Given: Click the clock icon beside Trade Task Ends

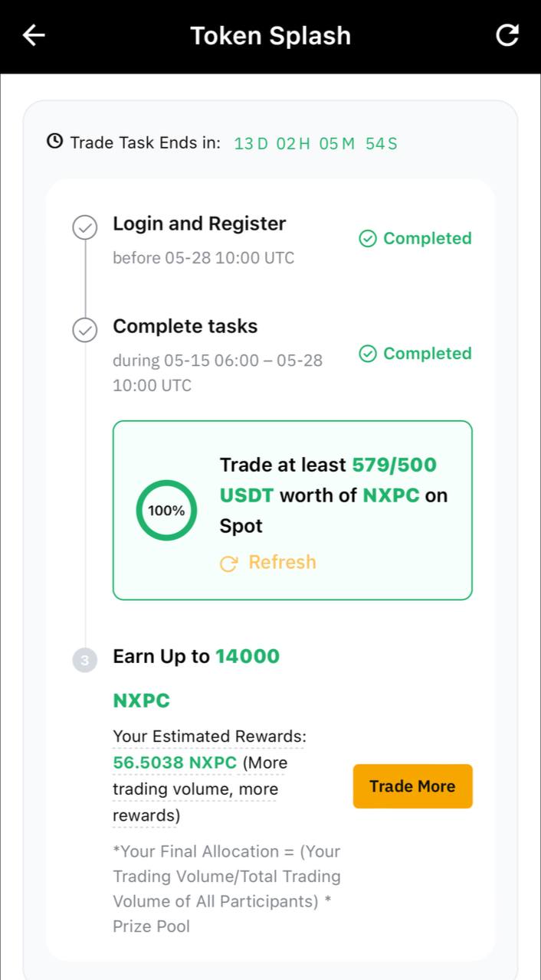Looking at the screenshot, I should tap(54, 142).
